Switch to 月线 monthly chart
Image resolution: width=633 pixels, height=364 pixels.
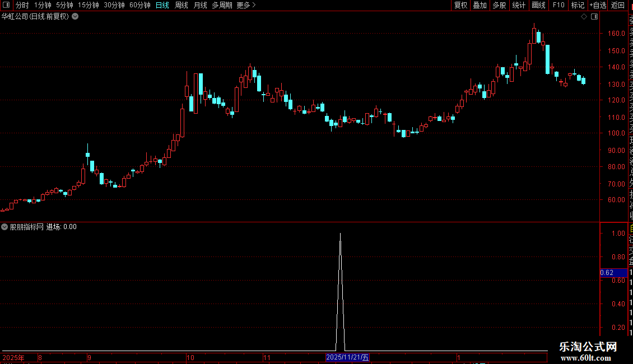coord(200,5)
